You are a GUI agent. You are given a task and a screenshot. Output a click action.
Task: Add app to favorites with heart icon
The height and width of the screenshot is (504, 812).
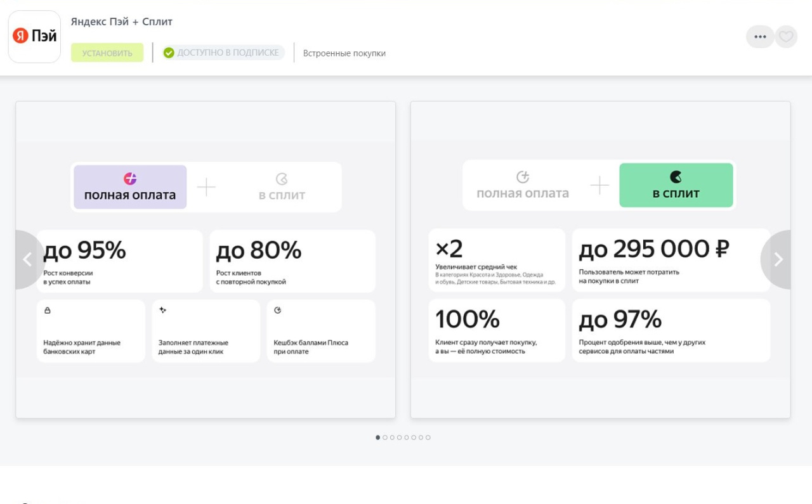click(786, 37)
